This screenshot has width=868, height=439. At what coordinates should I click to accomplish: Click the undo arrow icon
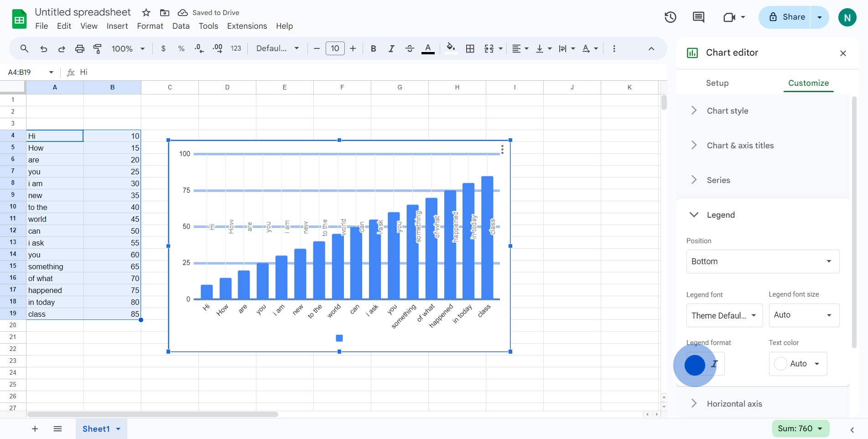(44, 49)
